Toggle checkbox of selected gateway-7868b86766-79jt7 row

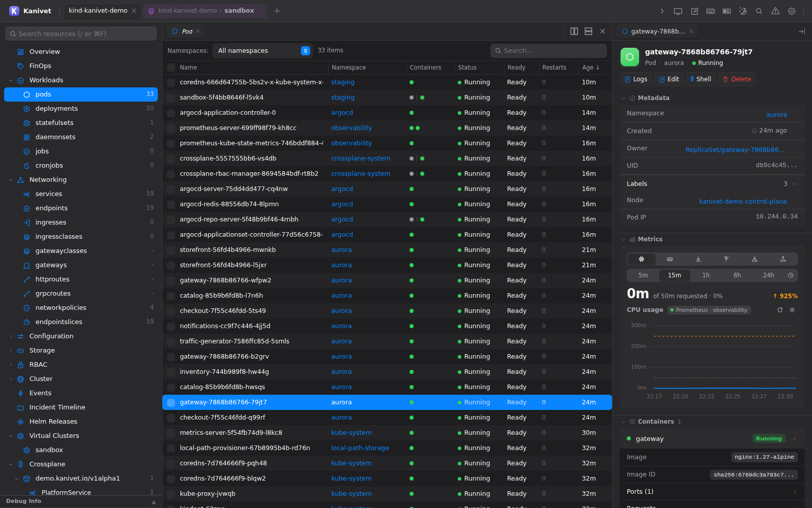coord(171,402)
